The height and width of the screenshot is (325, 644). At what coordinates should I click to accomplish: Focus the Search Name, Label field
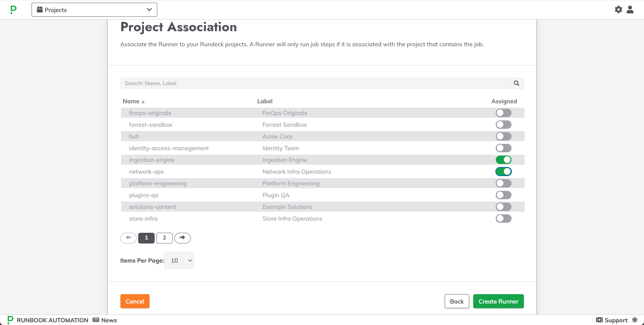pyautogui.click(x=315, y=83)
